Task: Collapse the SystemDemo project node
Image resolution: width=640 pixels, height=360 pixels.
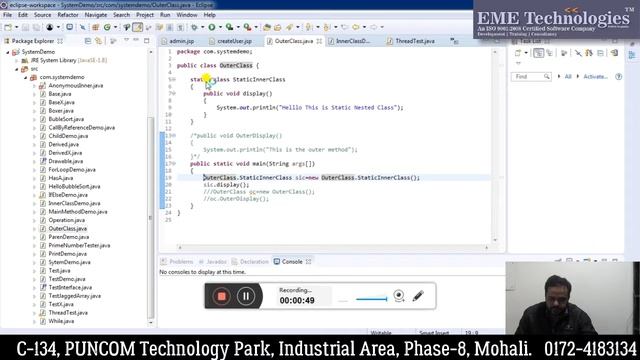Action: (8, 52)
